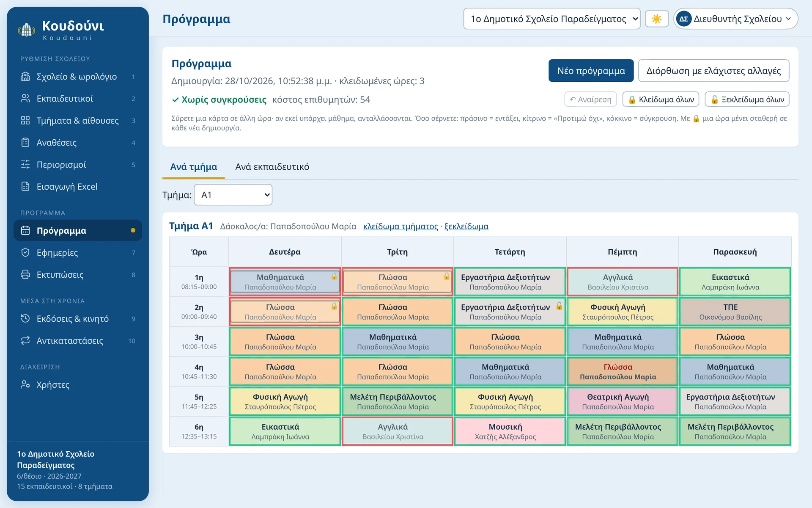Click Εισαγωγή Excel file icon
The image size is (812, 508).
pos(25,187)
